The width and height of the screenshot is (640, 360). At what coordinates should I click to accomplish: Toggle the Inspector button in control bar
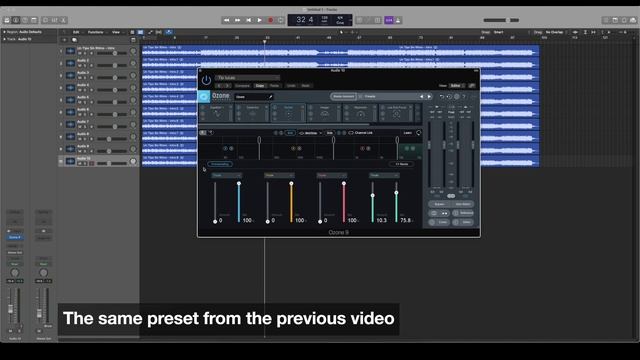point(16,20)
